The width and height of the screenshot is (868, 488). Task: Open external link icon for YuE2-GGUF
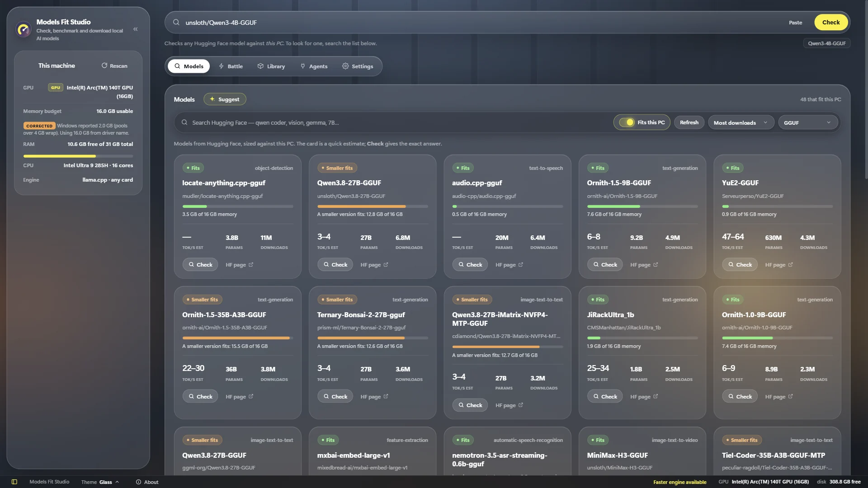point(790,265)
